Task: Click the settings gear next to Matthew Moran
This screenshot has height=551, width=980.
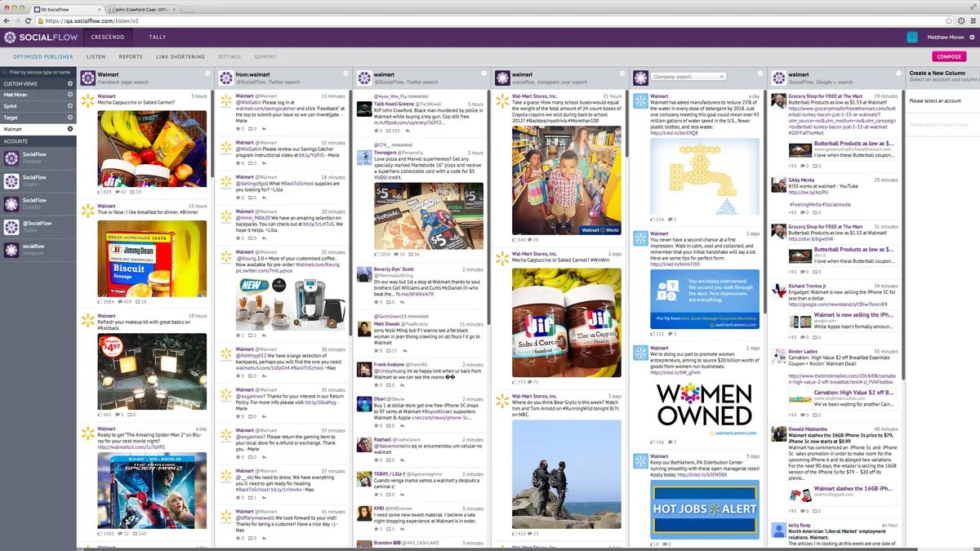Action: point(971,37)
